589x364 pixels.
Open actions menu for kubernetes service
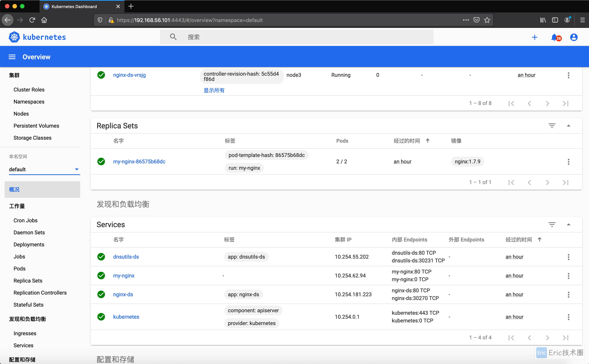point(568,317)
